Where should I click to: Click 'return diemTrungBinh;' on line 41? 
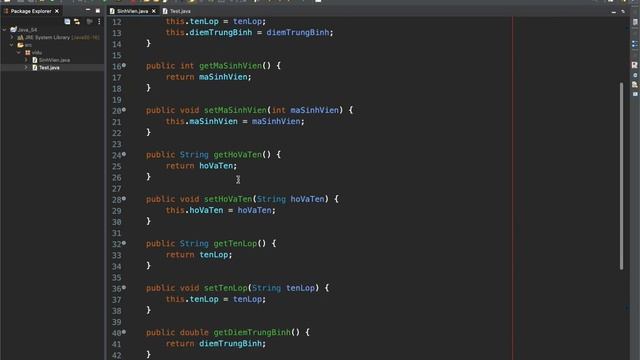216,344
